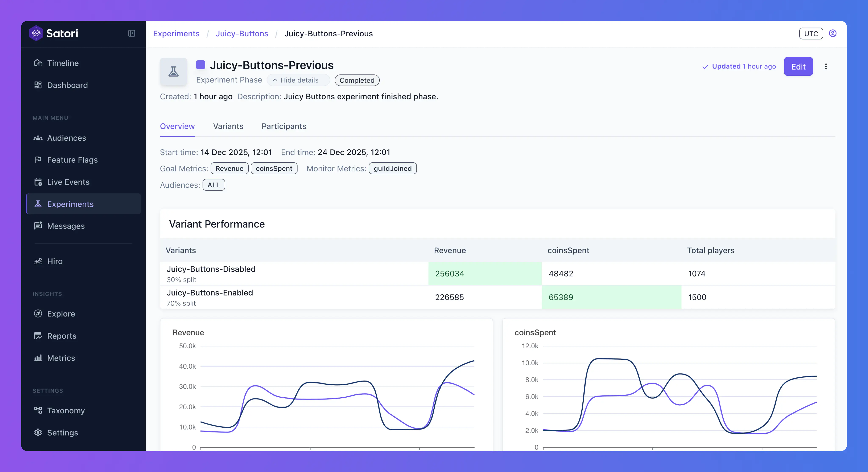Go to Timeline in the sidebar
Image resolution: width=868 pixels, height=472 pixels.
tap(63, 63)
